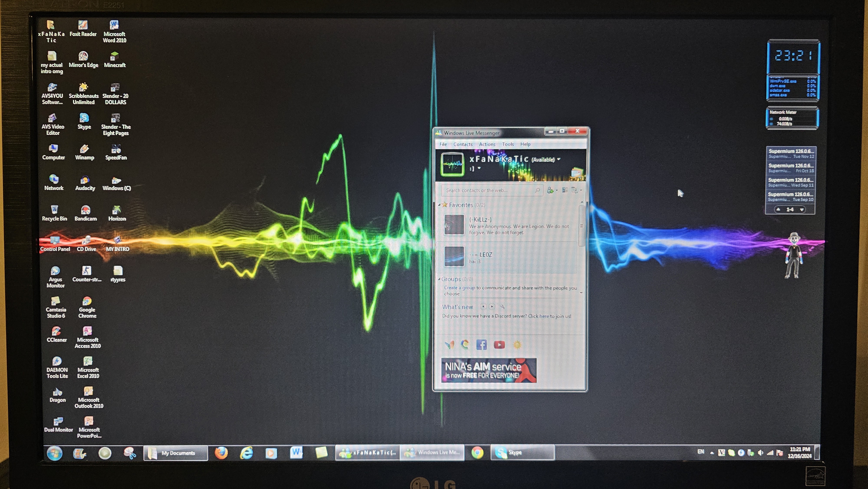Select the Recycle Bin desktop icon
Screen dimensions: 868x489
click(54, 213)
